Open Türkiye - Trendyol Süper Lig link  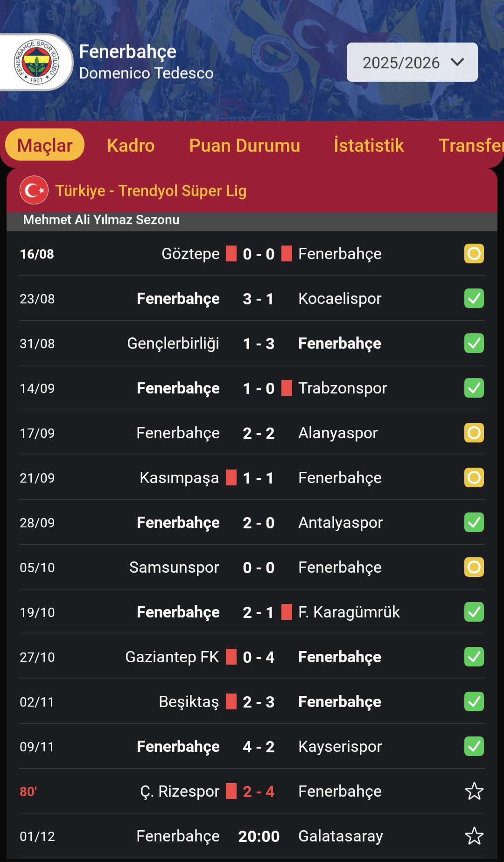click(151, 191)
